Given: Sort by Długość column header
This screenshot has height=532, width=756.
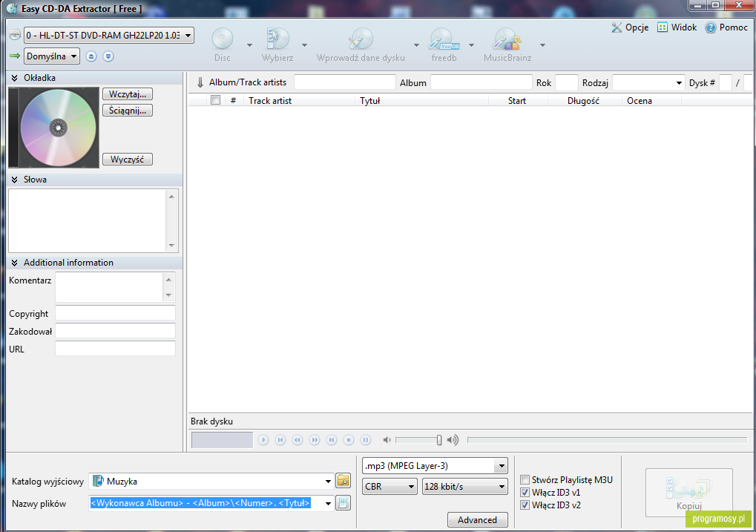Looking at the screenshot, I should pyautogui.click(x=585, y=100).
